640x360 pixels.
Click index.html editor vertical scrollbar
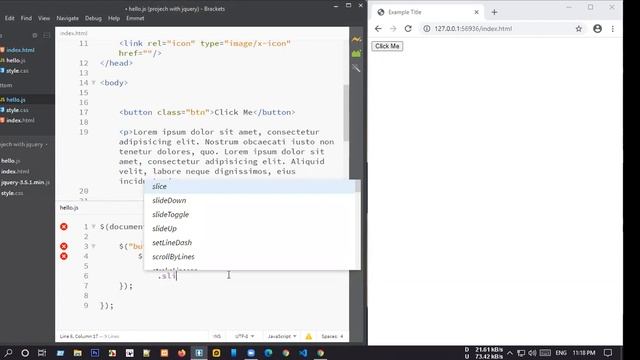[x=346, y=113]
